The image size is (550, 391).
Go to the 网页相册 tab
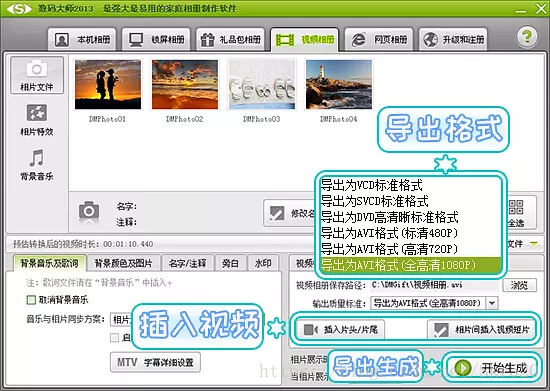pyautogui.click(x=379, y=40)
